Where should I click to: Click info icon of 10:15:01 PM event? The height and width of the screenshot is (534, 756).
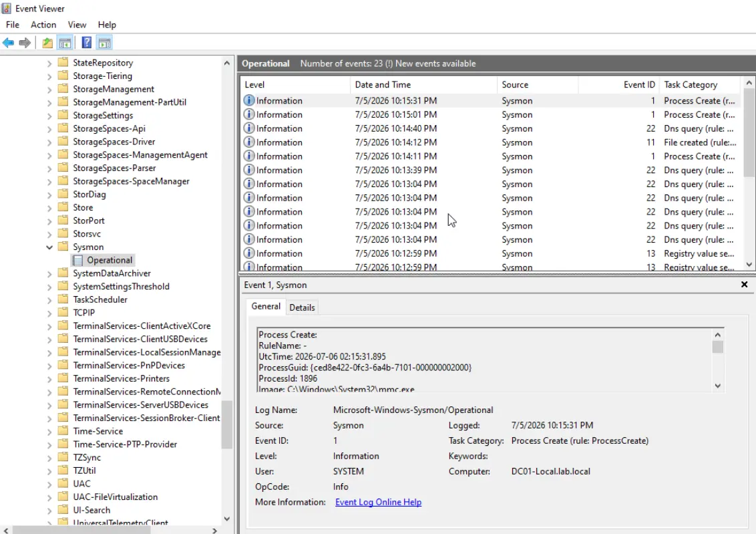[x=249, y=114]
